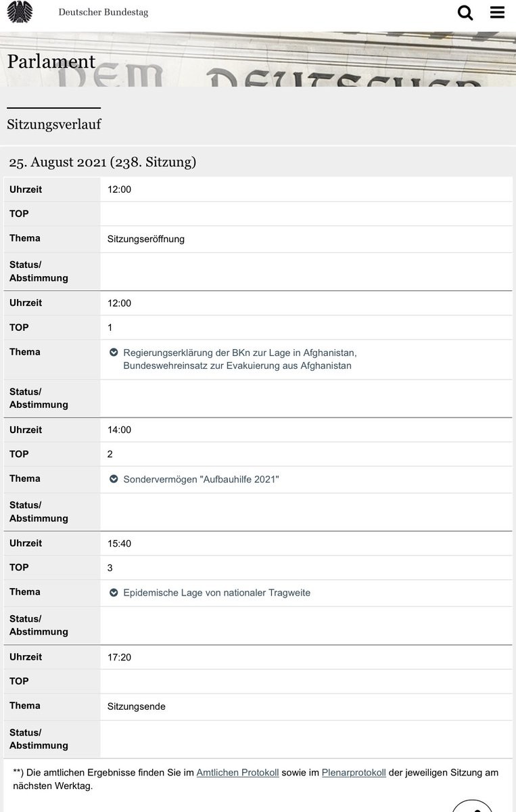The width and height of the screenshot is (516, 812).
Task: Open the search magnifier icon
Action: coord(465,12)
